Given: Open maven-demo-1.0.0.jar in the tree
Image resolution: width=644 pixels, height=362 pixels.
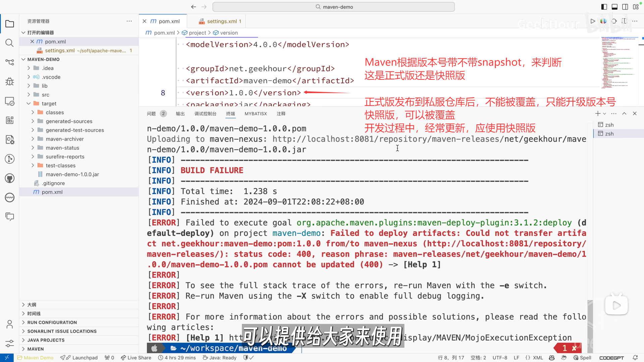Looking at the screenshot, I should pos(79,174).
